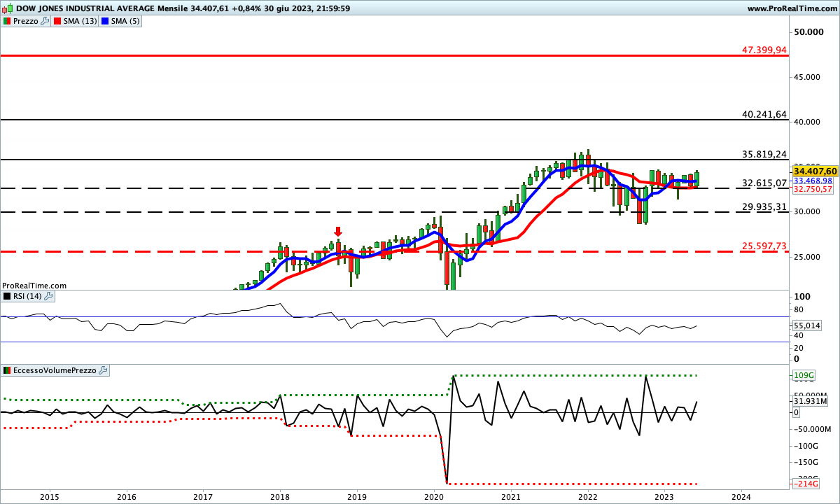Screen dimensions: 840x504
Task: Click the -100G volume axis label
Action: [807, 445]
